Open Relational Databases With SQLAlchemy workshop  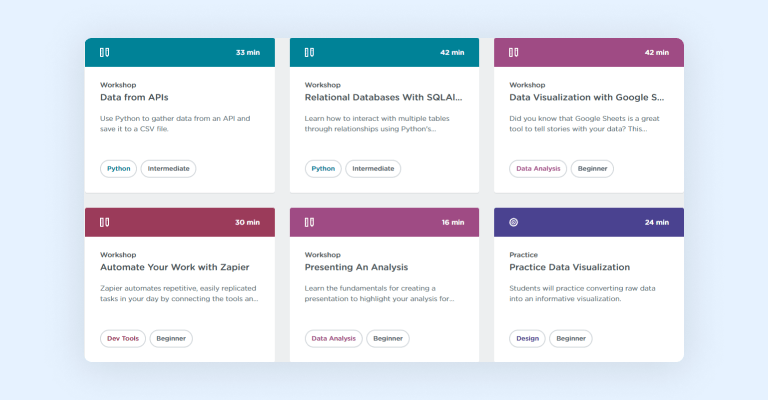pyautogui.click(x=383, y=98)
